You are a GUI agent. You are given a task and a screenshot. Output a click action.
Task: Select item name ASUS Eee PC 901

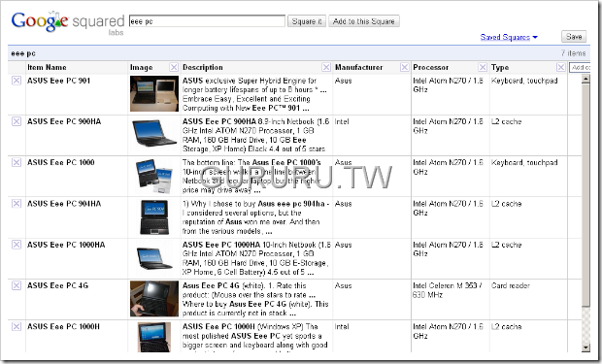tap(58, 81)
